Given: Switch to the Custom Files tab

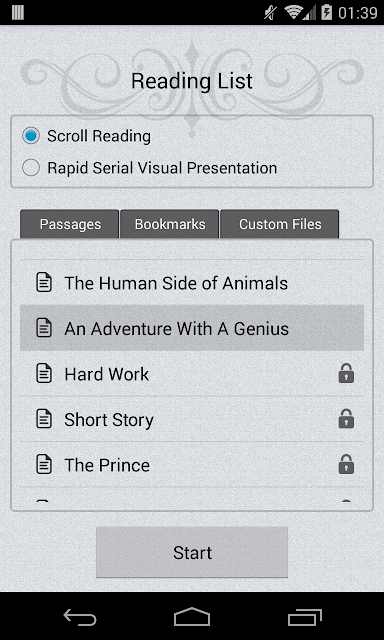Looking at the screenshot, I should click(280, 224).
